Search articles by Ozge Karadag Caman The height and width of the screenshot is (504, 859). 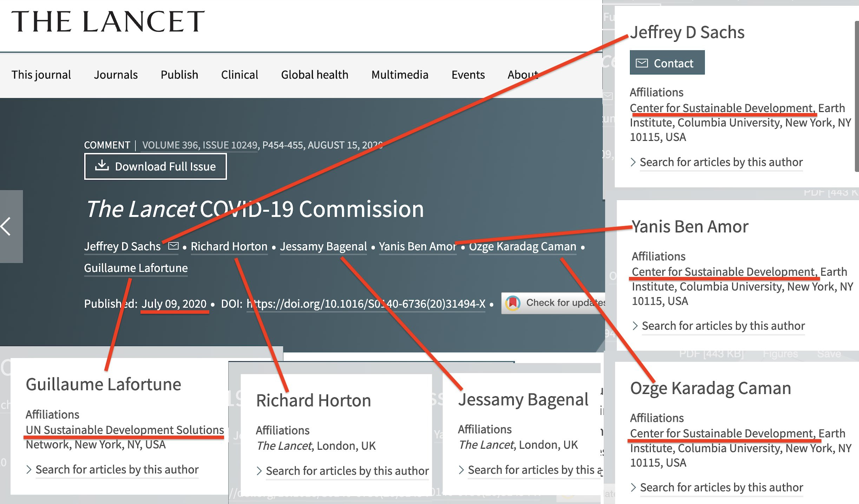click(x=721, y=488)
